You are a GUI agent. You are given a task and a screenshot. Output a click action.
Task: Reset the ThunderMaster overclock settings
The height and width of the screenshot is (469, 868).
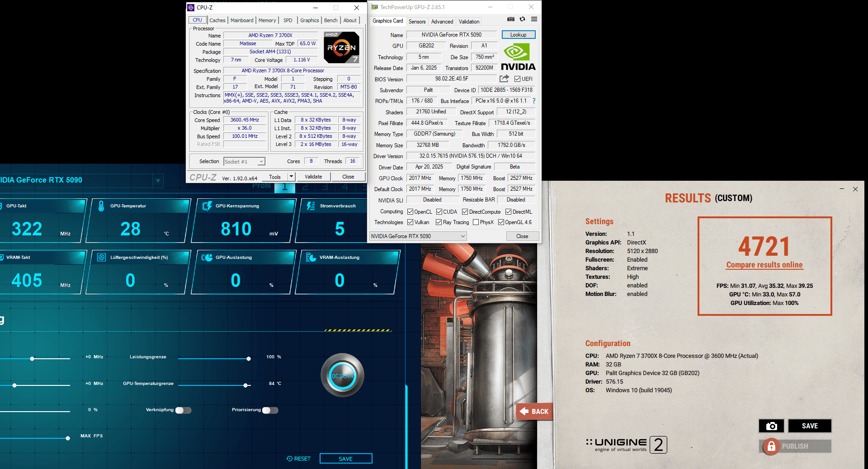298,459
